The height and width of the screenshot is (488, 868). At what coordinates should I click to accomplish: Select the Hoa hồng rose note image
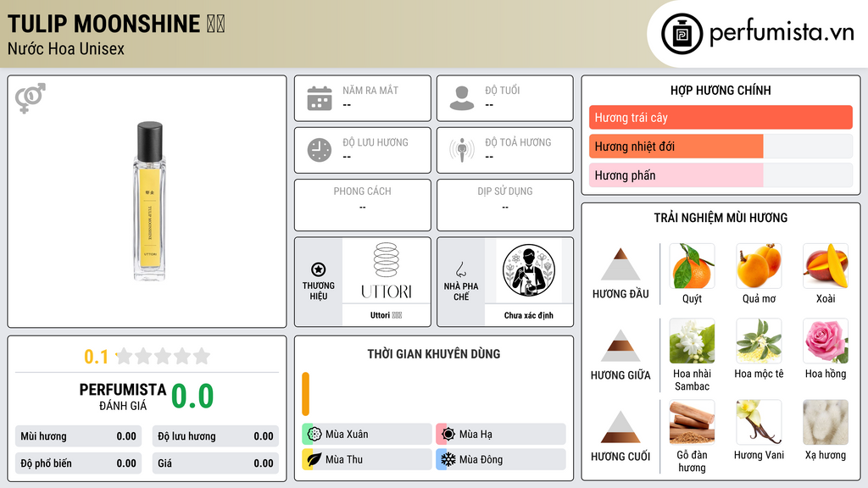click(x=826, y=341)
